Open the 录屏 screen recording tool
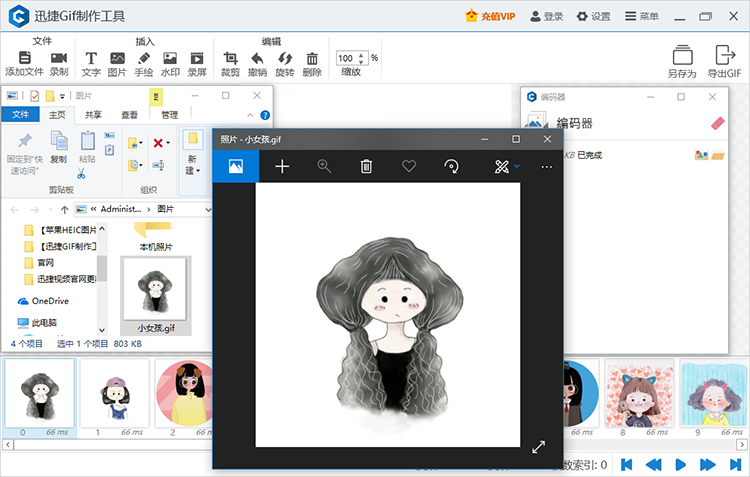The height and width of the screenshot is (477, 750). pos(197,58)
